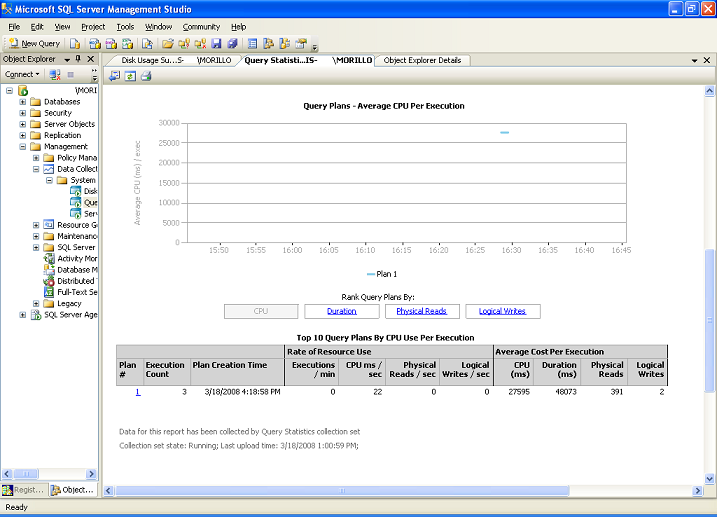Click Disconnect icon in Object Explorer toolbar
Image resolution: width=717 pixels, height=517 pixels.
[55, 75]
